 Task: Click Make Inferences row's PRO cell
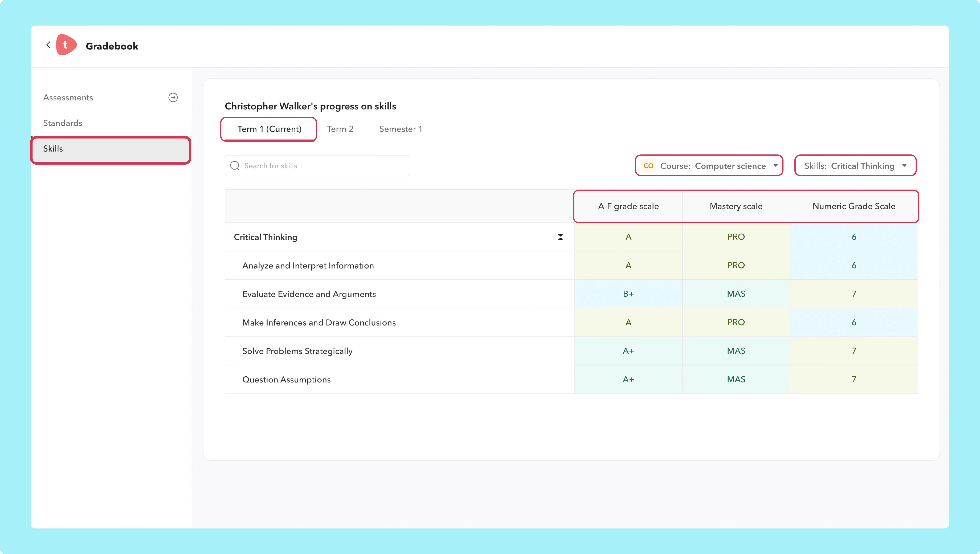pos(736,322)
